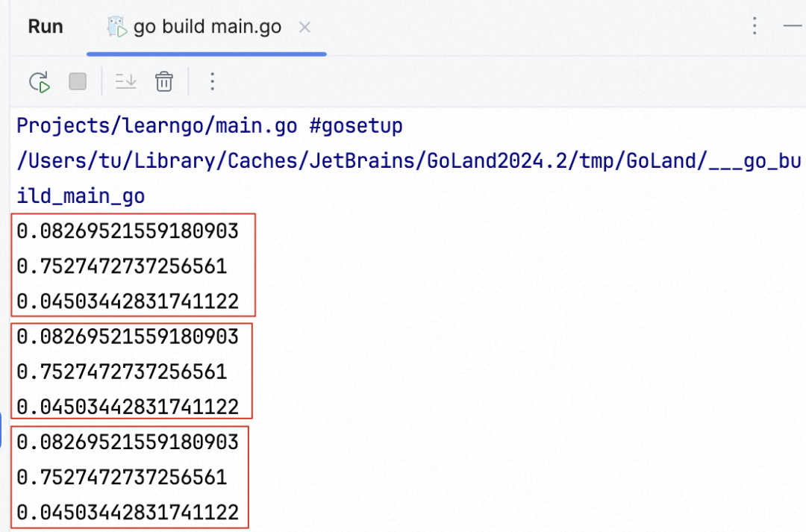
Task: Click the /Users/tu/Library/Caches/JetBrains path line
Action: coord(409,161)
